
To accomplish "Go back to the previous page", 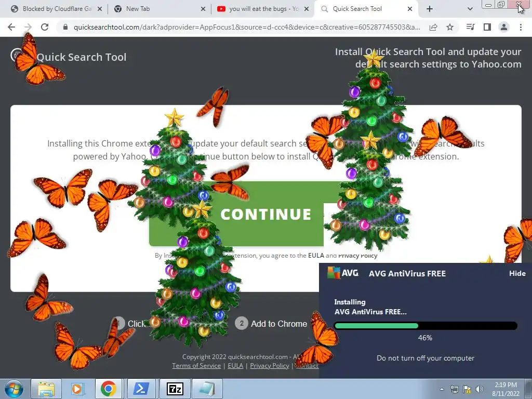I will click(x=11, y=27).
